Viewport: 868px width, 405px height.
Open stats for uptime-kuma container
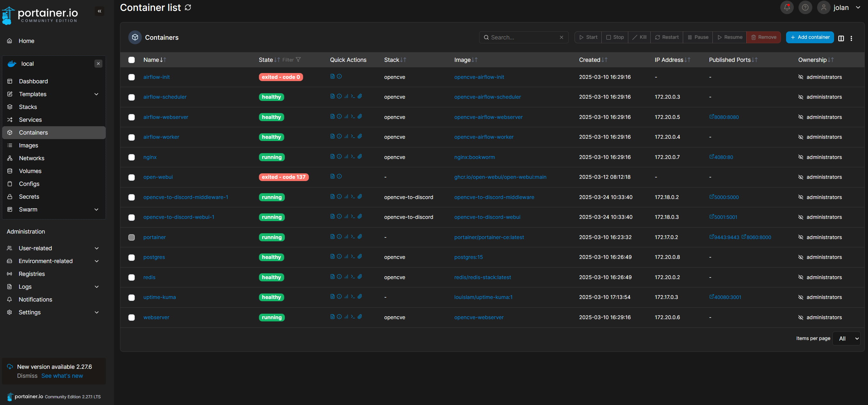[346, 297]
